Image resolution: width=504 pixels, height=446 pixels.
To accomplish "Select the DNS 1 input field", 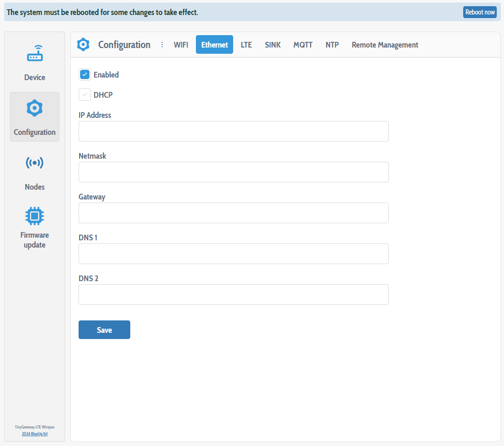I will (233, 254).
